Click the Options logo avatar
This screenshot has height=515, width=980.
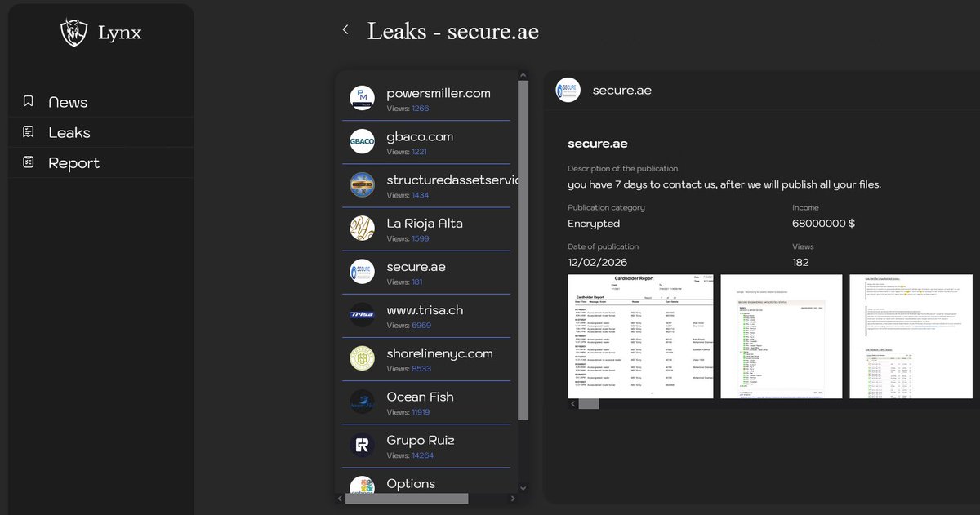click(362, 484)
